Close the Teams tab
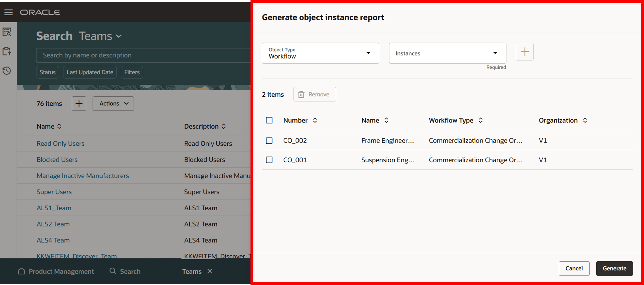644x285 pixels. pyautogui.click(x=210, y=271)
